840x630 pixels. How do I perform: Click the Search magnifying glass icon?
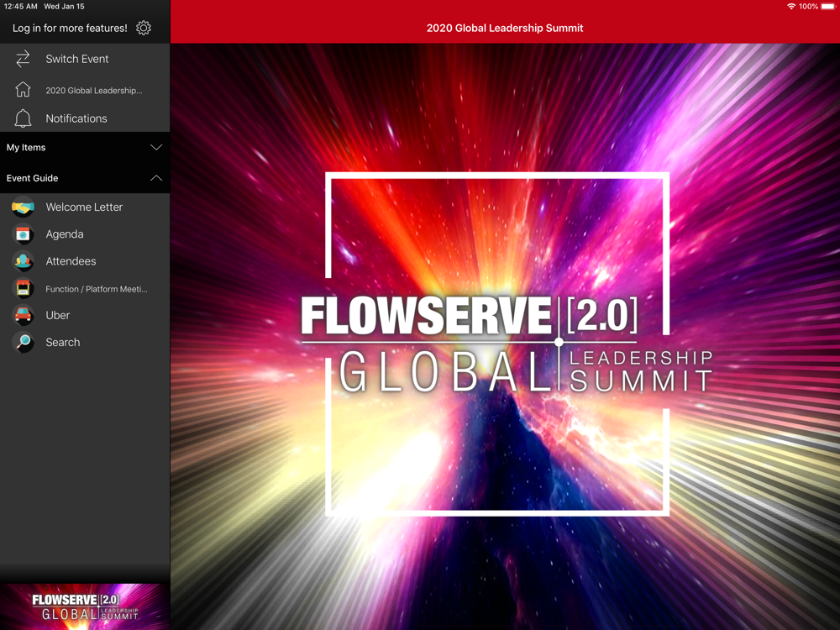23,342
